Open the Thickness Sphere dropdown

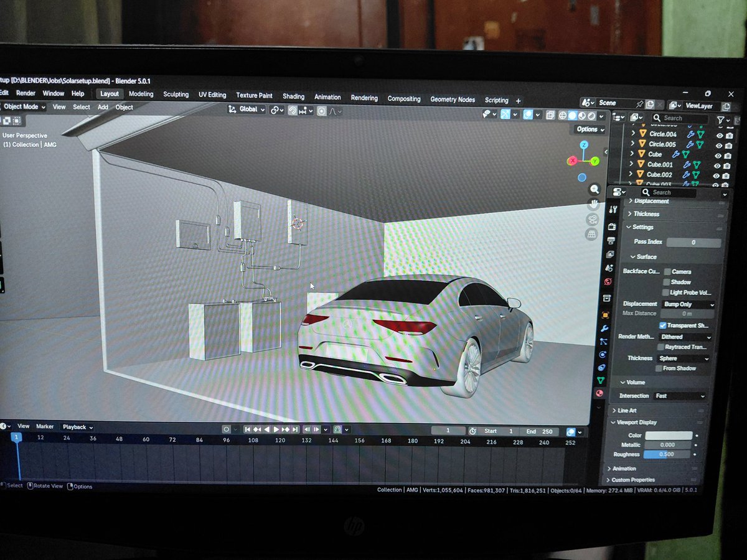(683, 358)
